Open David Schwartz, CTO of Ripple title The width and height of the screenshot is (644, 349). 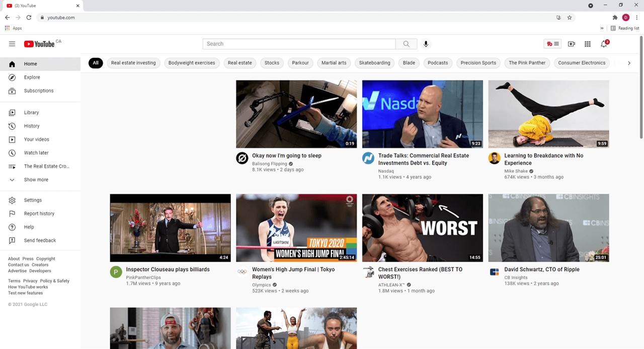pos(542,269)
